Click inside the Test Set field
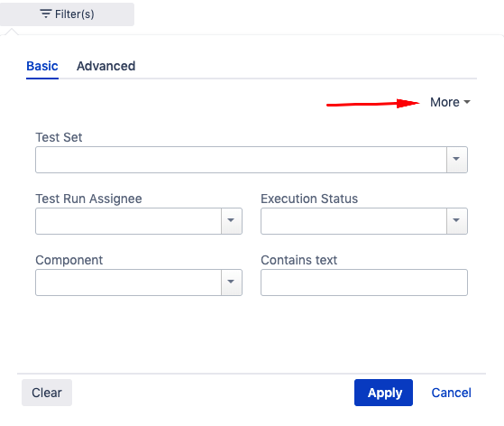This screenshot has height=426, width=504. pos(241,160)
